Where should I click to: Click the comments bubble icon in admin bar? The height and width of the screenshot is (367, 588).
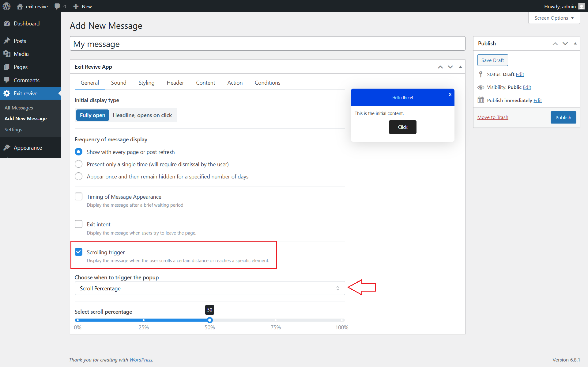pyautogui.click(x=57, y=6)
